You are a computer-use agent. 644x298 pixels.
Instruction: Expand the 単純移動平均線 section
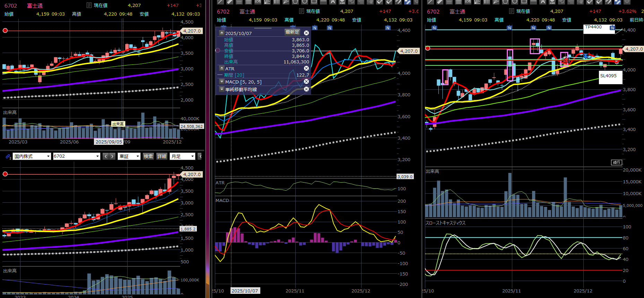[x=222, y=89]
